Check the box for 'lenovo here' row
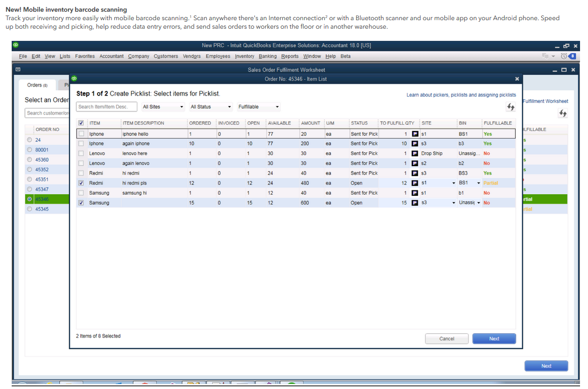This screenshot has width=588, height=389. (81, 153)
